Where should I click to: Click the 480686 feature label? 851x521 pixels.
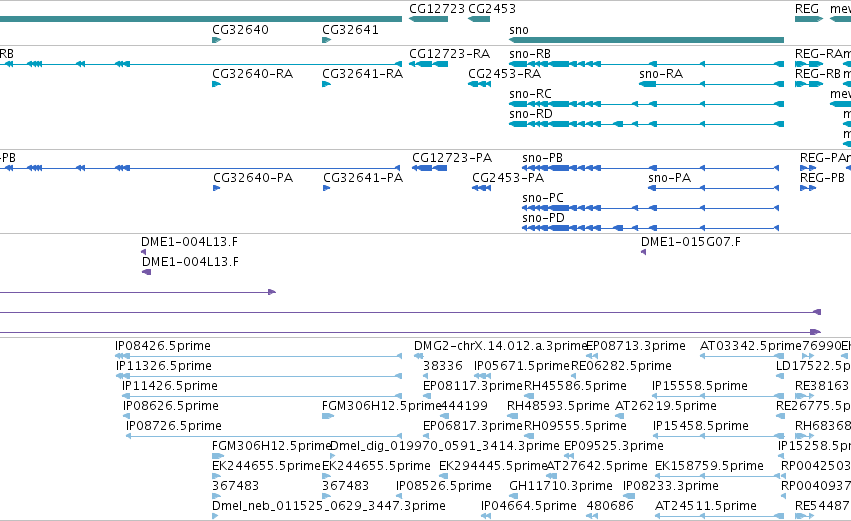click(610, 507)
